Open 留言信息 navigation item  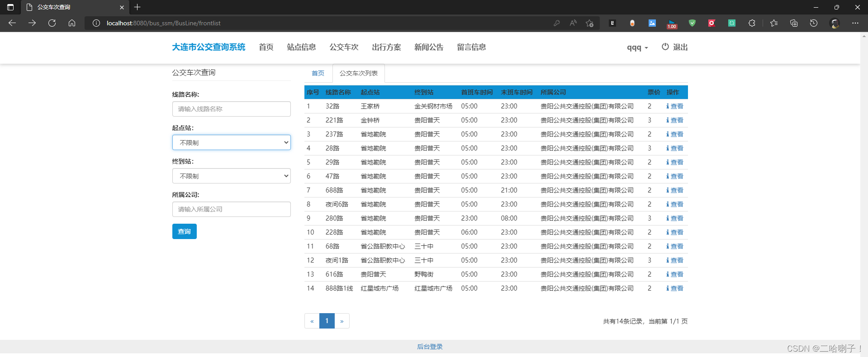click(x=471, y=47)
